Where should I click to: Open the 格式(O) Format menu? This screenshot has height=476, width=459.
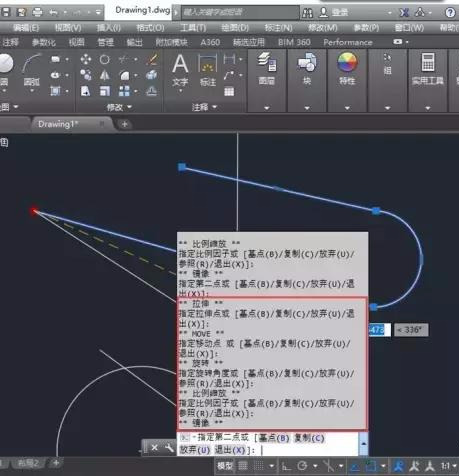pyautogui.click(x=150, y=28)
